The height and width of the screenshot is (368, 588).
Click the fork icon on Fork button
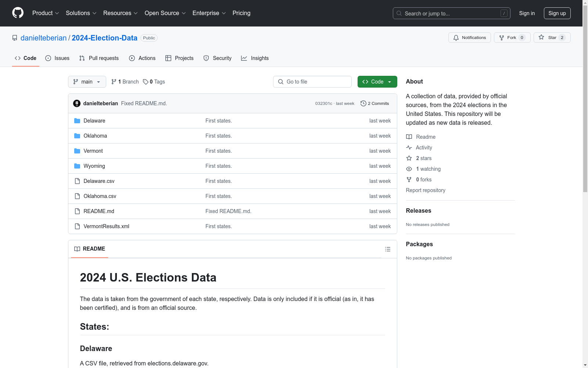click(x=502, y=38)
